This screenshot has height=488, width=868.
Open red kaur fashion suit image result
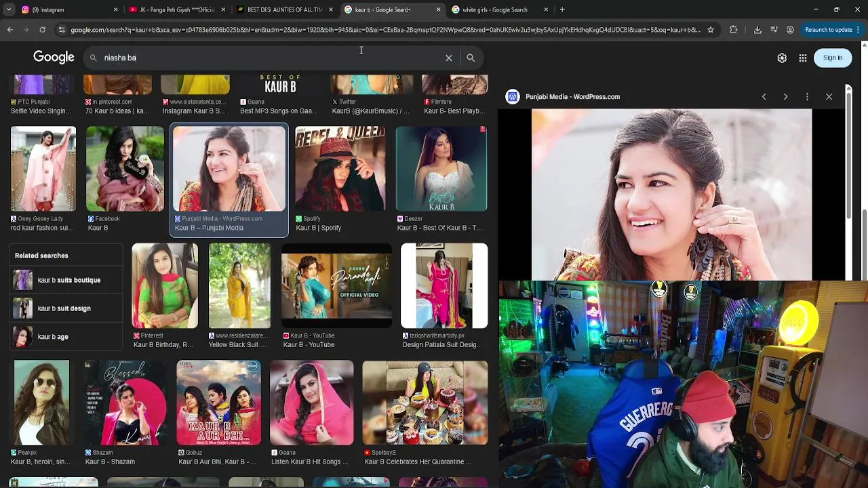(43, 169)
